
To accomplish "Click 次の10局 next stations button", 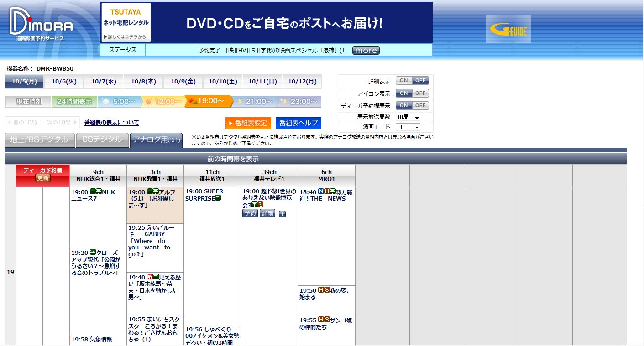I will pos(61,122).
